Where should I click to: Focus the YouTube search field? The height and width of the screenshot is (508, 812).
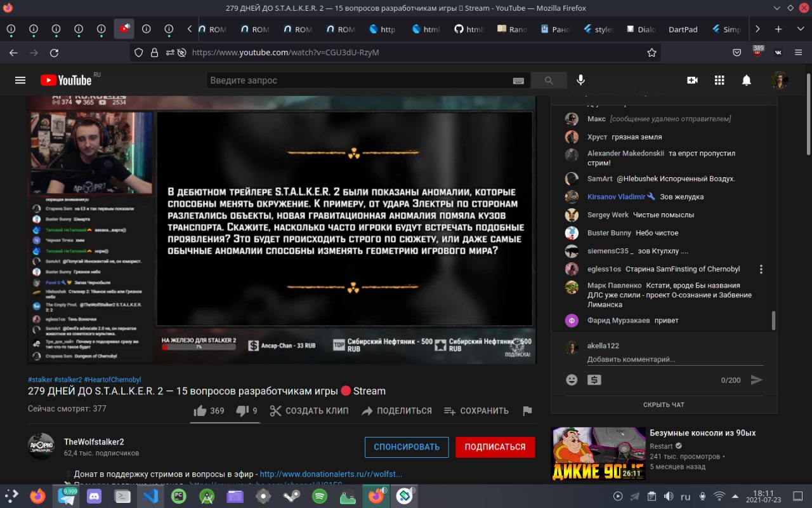pyautogui.click(x=358, y=81)
